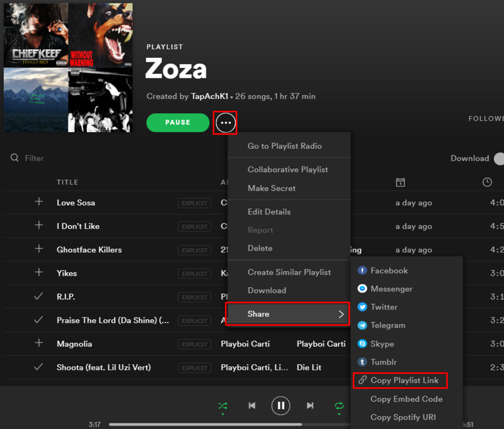The width and height of the screenshot is (504, 429).
Task: Share the playlist on Twitter
Action: pyautogui.click(x=383, y=307)
